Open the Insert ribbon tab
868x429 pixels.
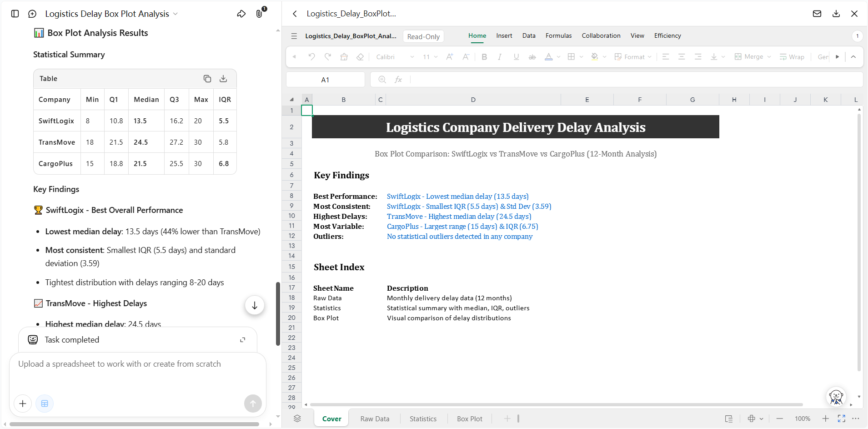[504, 35]
